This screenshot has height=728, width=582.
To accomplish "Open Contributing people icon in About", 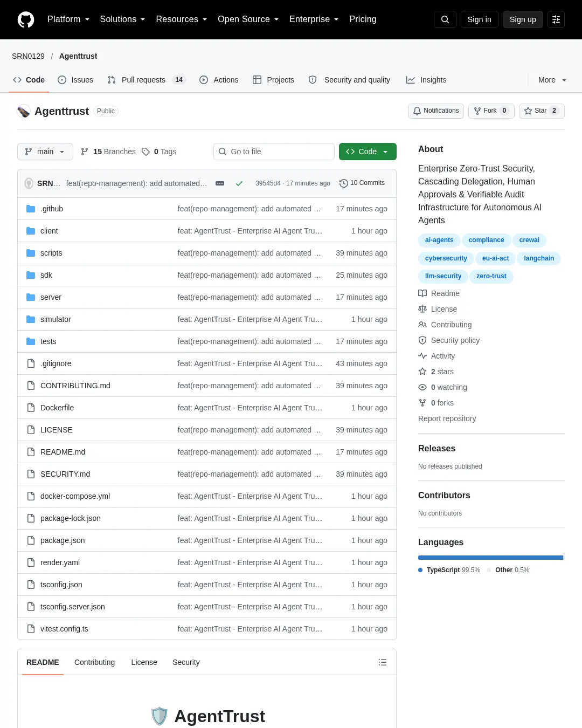I will 422,325.
